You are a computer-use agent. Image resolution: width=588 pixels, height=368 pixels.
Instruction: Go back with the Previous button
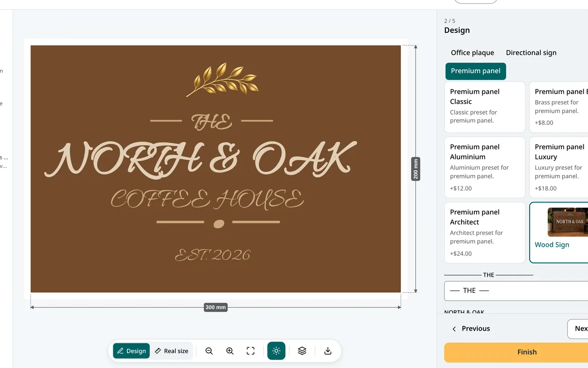click(470, 329)
